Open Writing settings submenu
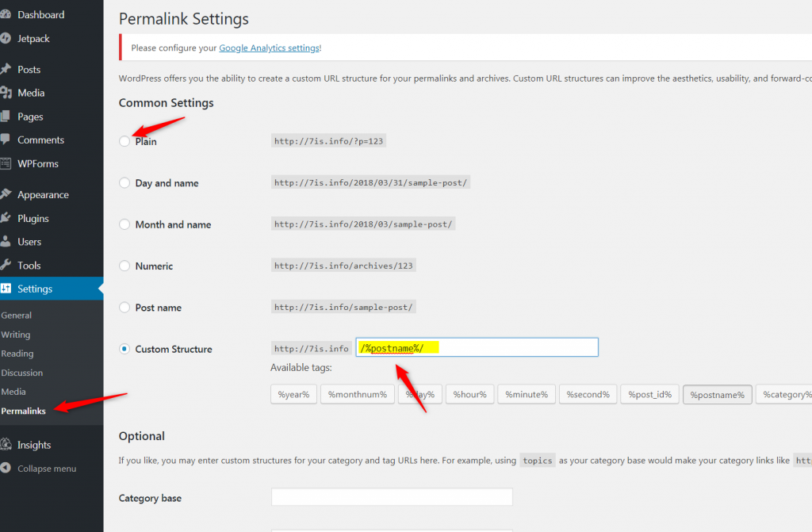 (x=16, y=335)
